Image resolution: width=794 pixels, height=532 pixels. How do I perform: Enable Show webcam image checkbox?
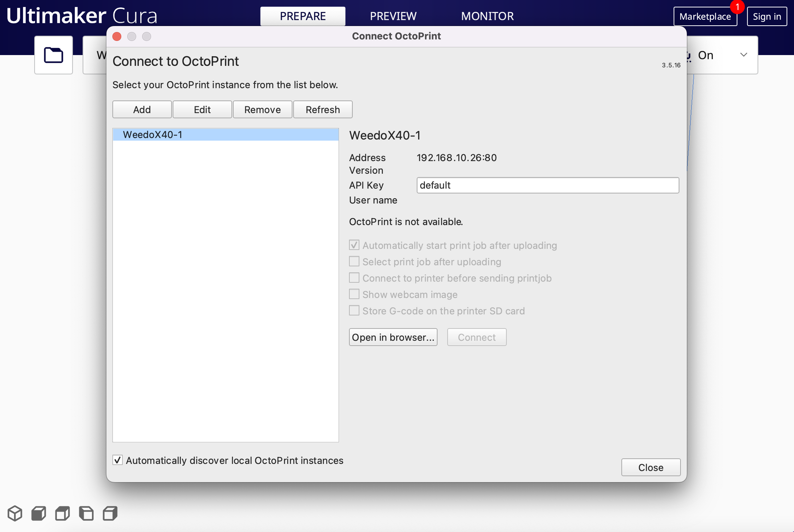(x=354, y=294)
